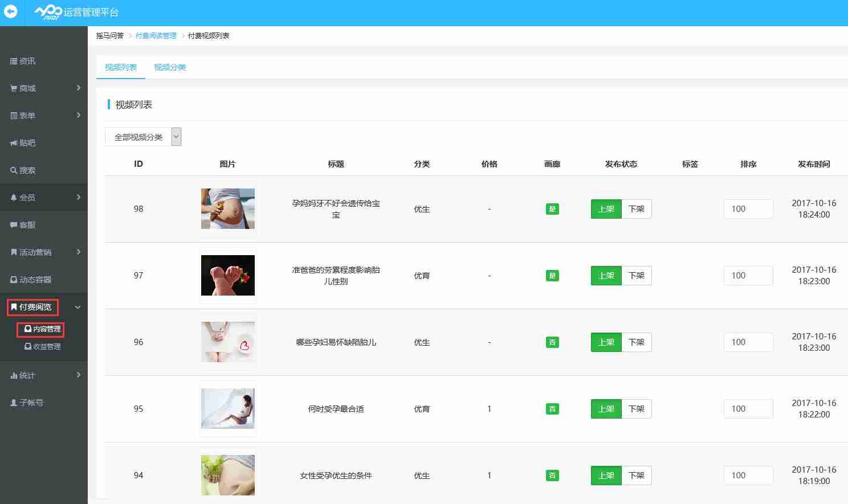Toggle gallery status 否 for video ID 96

(x=552, y=342)
